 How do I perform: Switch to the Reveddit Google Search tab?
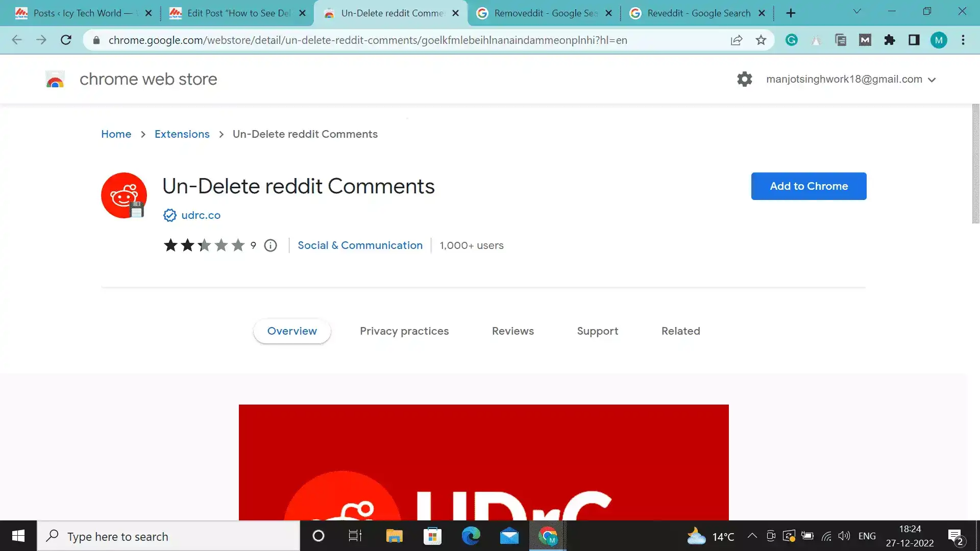[x=697, y=13]
